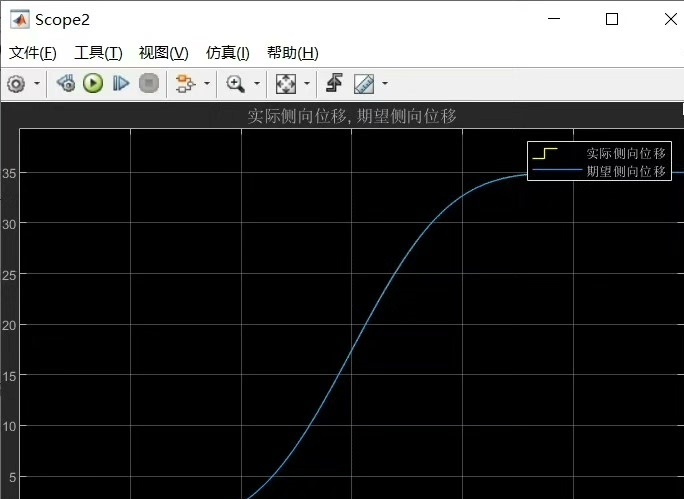Expand the Highlight Block dropdown arrow
Viewport: 684px width, 499px height.
[207, 83]
